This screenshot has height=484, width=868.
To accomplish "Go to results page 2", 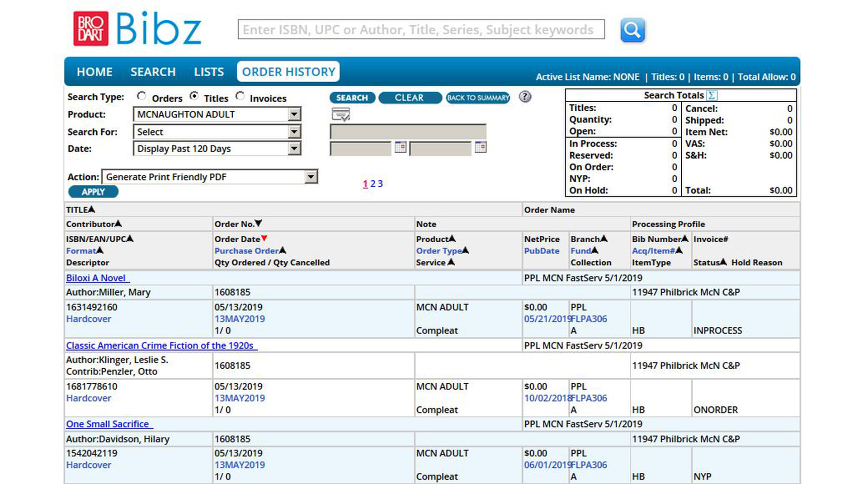I will pyautogui.click(x=373, y=184).
